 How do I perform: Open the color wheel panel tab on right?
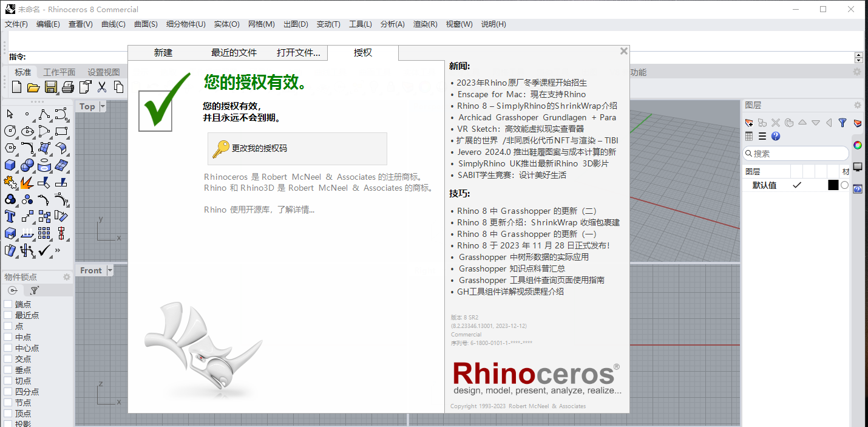coord(858,145)
